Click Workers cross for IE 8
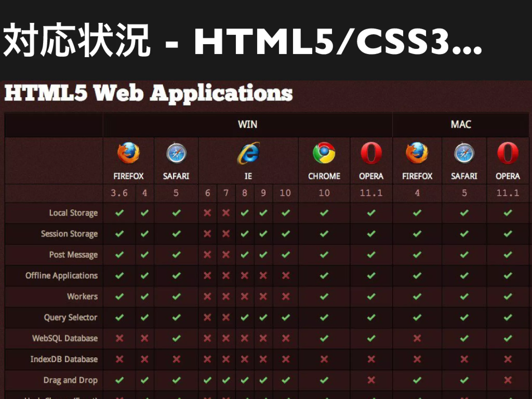The image size is (532, 399). coord(244,296)
